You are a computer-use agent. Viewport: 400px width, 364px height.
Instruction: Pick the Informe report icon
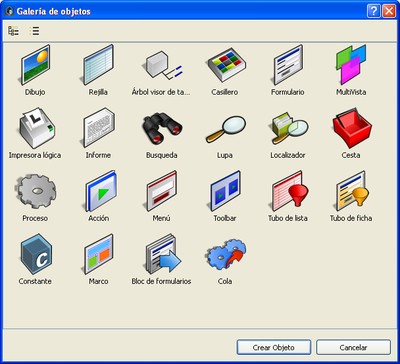98,128
